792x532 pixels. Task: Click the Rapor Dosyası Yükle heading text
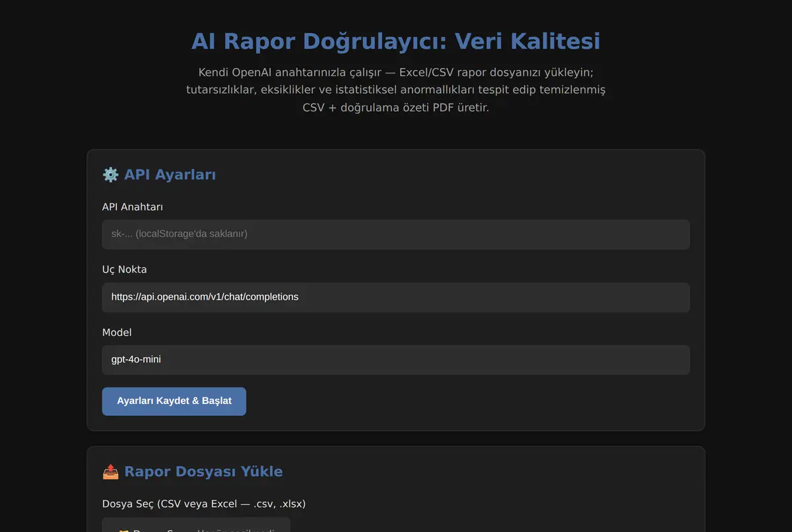(x=203, y=472)
